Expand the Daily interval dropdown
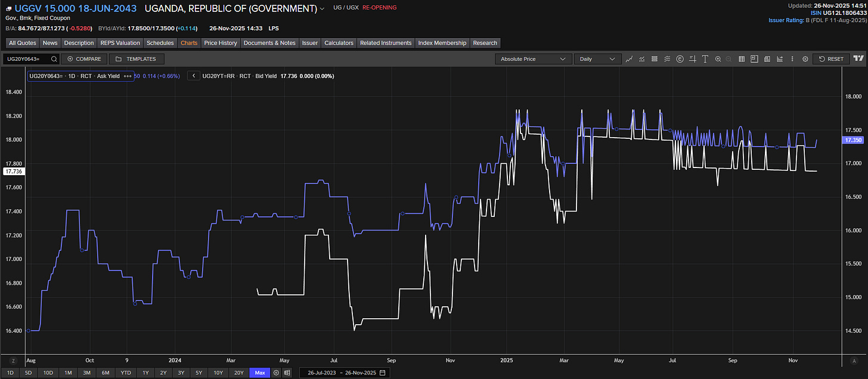Screen dimensions: 868x379 pyautogui.click(x=597, y=59)
